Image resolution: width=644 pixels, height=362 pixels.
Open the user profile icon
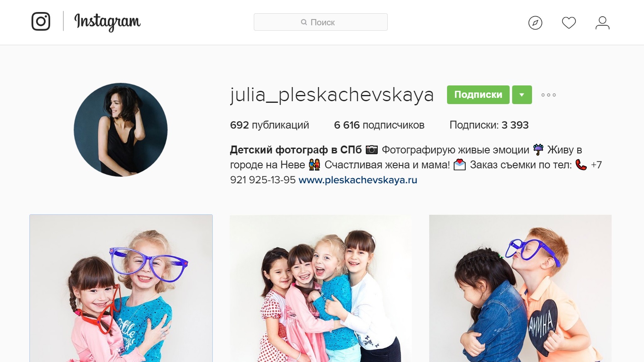[x=603, y=22]
